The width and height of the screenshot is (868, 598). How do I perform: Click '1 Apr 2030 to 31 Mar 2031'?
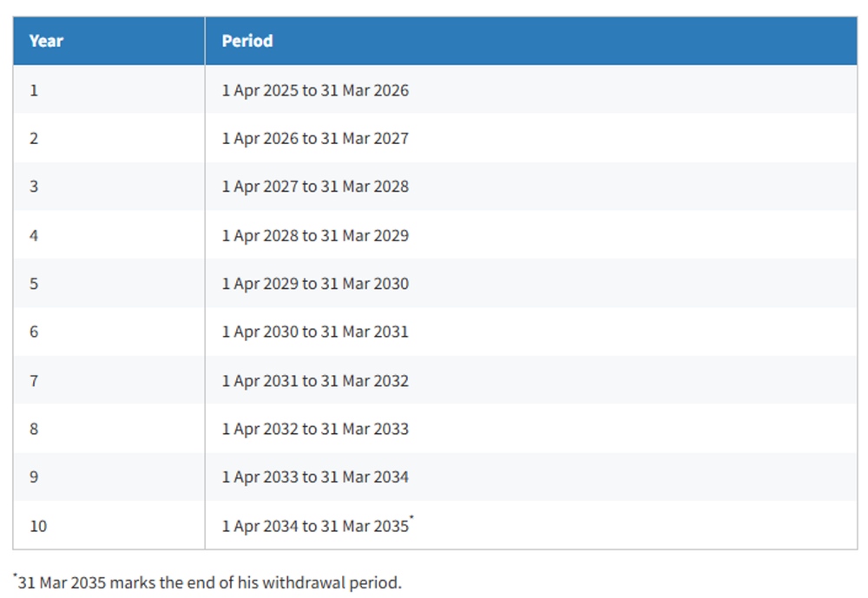click(315, 332)
